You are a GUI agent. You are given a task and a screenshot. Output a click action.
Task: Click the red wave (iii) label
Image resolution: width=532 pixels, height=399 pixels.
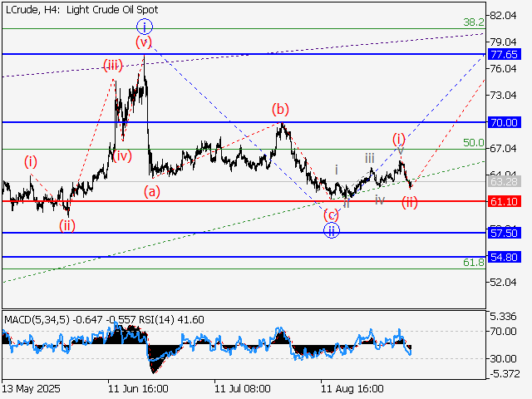point(113,65)
